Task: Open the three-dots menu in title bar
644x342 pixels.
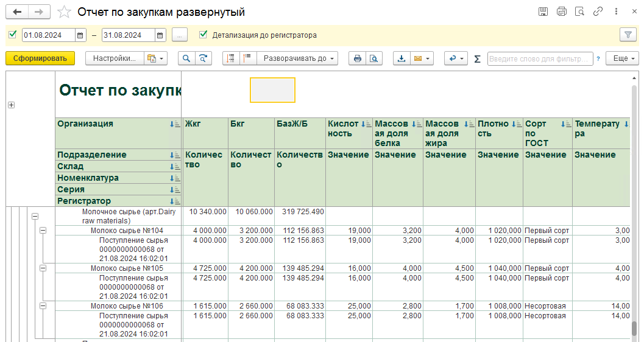Action: pyautogui.click(x=616, y=12)
